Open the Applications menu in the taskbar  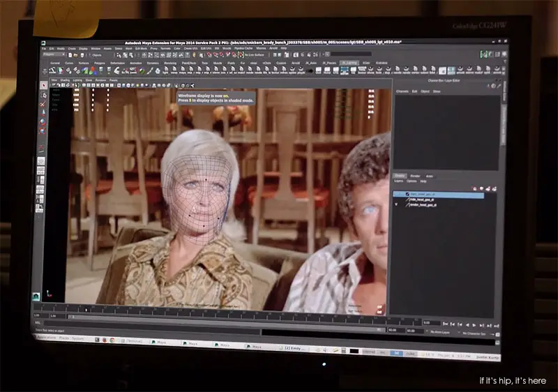tap(46, 337)
